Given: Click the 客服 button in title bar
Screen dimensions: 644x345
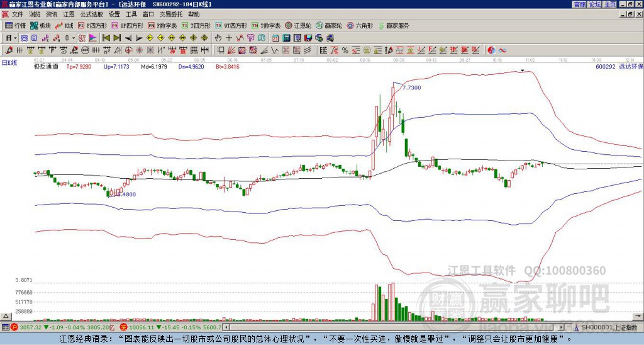Looking at the screenshot, I should pyautogui.click(x=579, y=4).
